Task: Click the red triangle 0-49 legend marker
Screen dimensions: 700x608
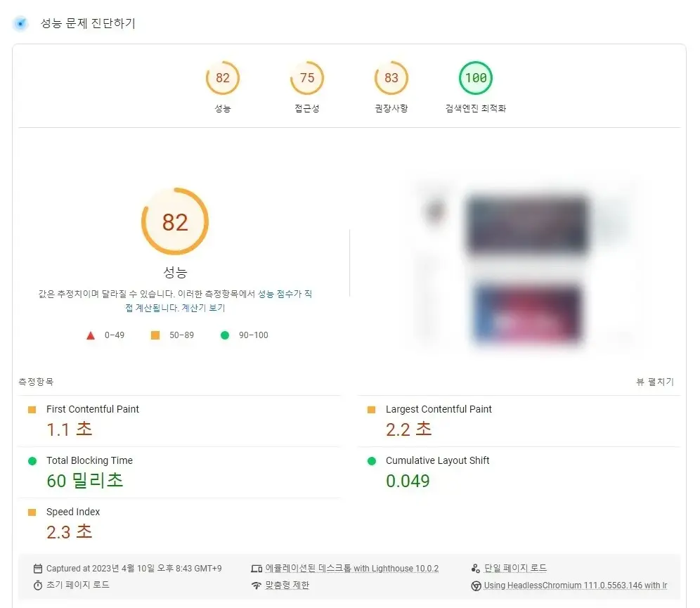Action: pos(90,335)
